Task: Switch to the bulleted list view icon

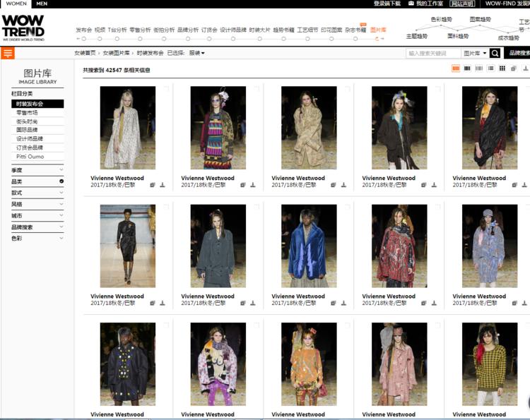Action: pyautogui.click(x=490, y=68)
